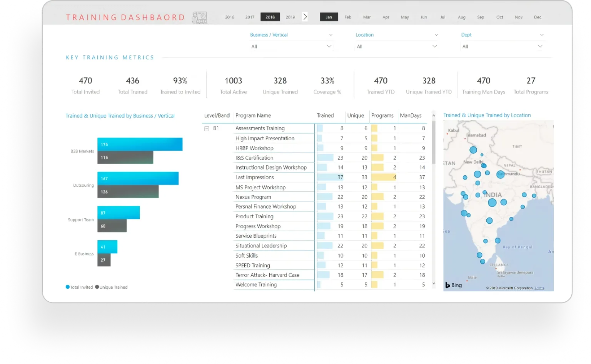591x364 pixels.
Task: Select the year 2019 in slicer
Action: click(290, 17)
